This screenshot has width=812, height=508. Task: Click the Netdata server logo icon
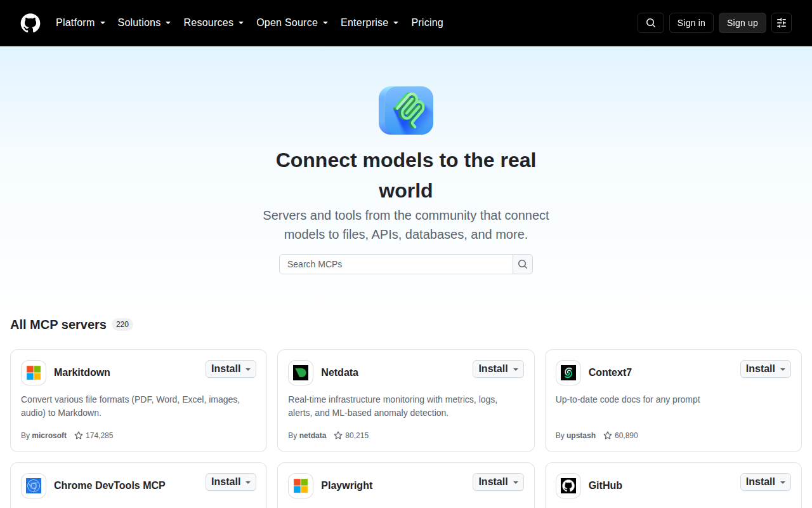(x=301, y=373)
